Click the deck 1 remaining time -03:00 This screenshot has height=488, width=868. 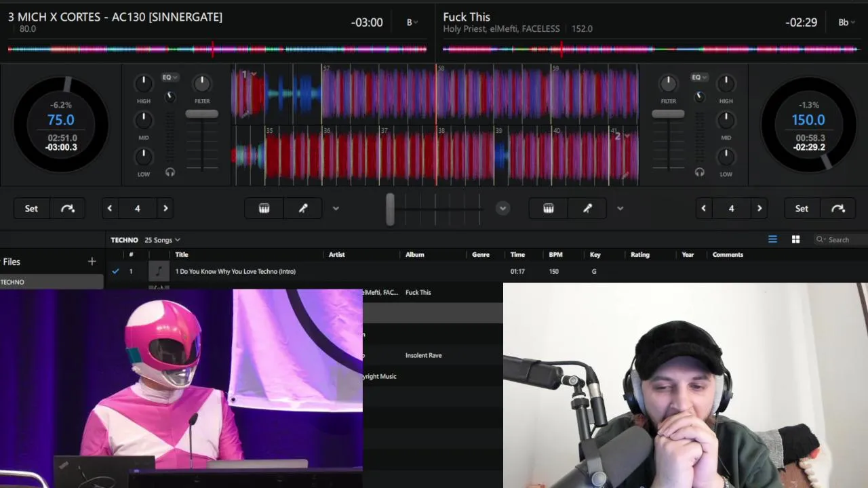[367, 22]
